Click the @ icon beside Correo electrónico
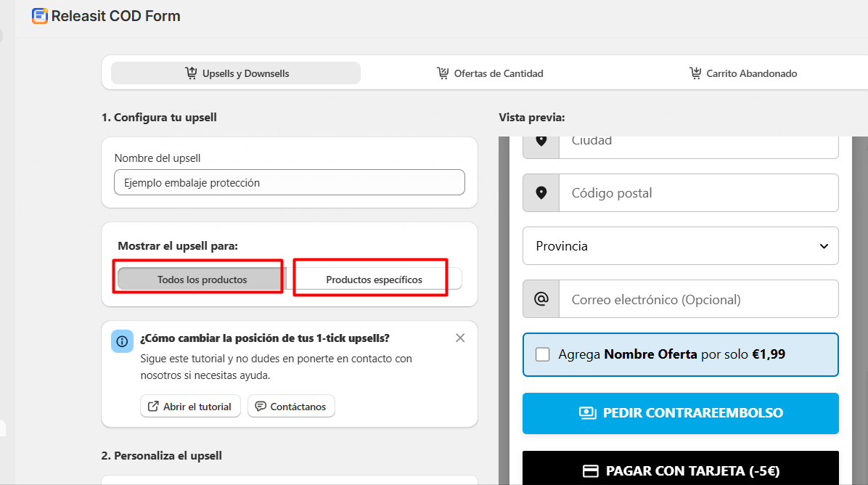868x485 pixels. pos(541,299)
